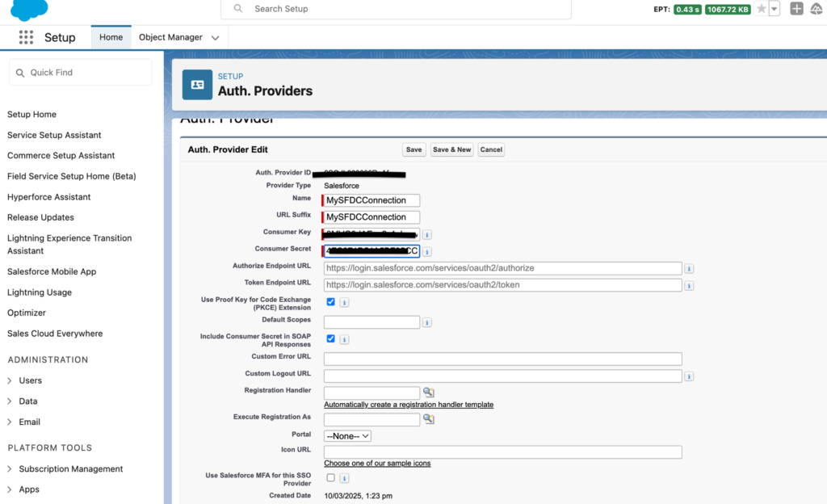
Task: Click info icon next to Custom Logout URL
Action: click(x=689, y=376)
